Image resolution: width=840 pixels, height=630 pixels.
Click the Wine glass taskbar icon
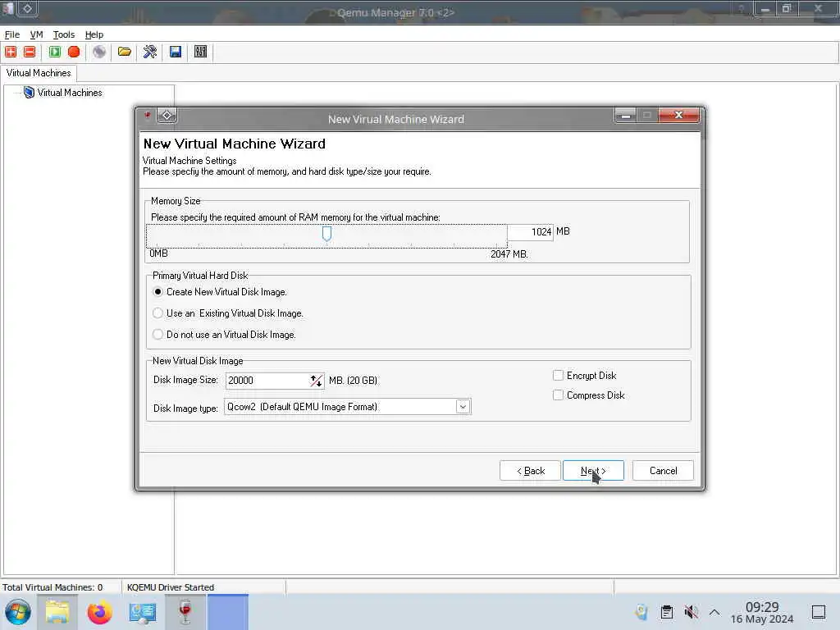(185, 612)
